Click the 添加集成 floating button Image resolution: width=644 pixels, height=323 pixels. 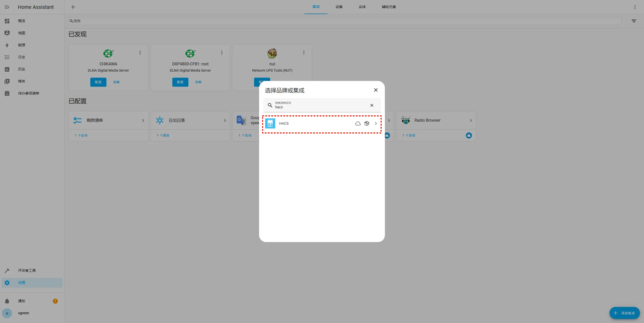point(624,313)
